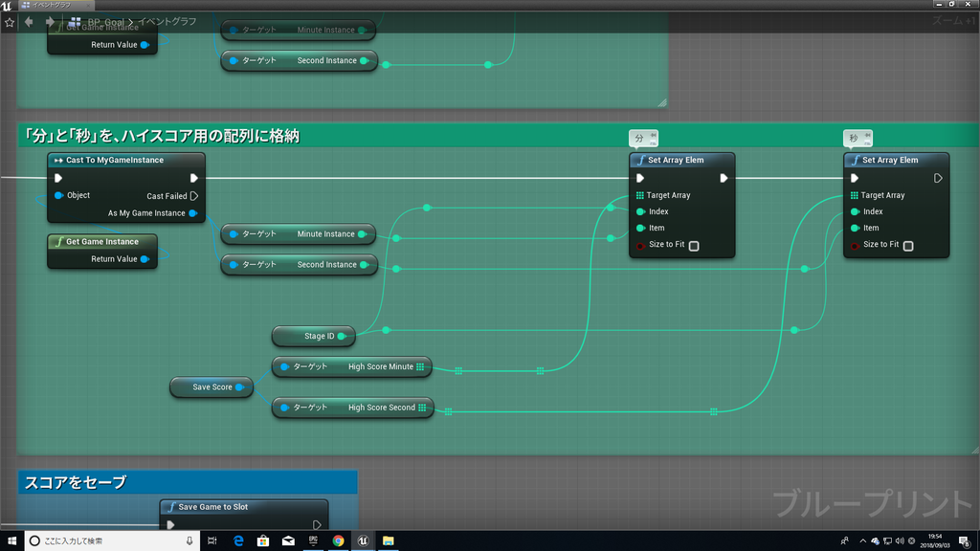This screenshot has width=980, height=551.
Task: Open Epic Games Launcher from taskbar
Action: pos(313,541)
